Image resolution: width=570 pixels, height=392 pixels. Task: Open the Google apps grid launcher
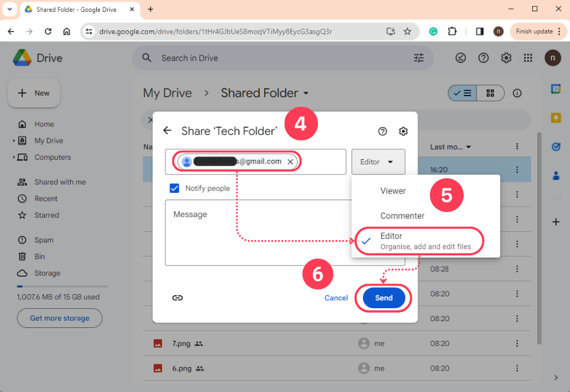pos(528,57)
